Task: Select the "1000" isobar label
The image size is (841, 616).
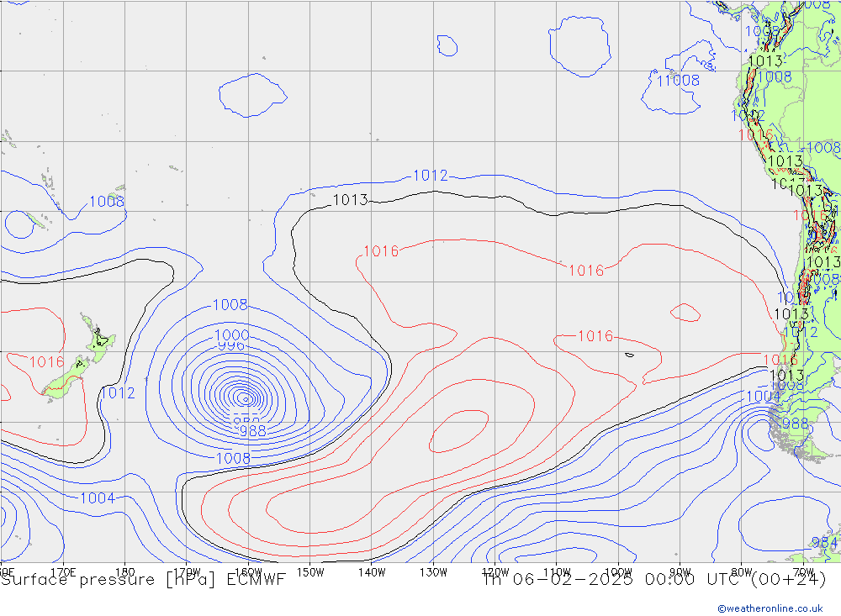Action: [x=232, y=335]
